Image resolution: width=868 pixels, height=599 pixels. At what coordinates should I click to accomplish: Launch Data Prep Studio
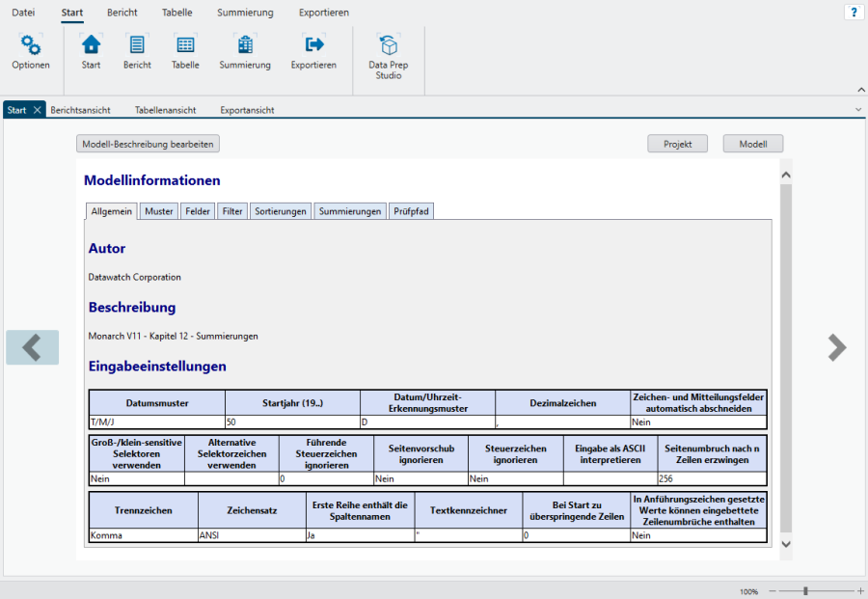click(x=389, y=46)
